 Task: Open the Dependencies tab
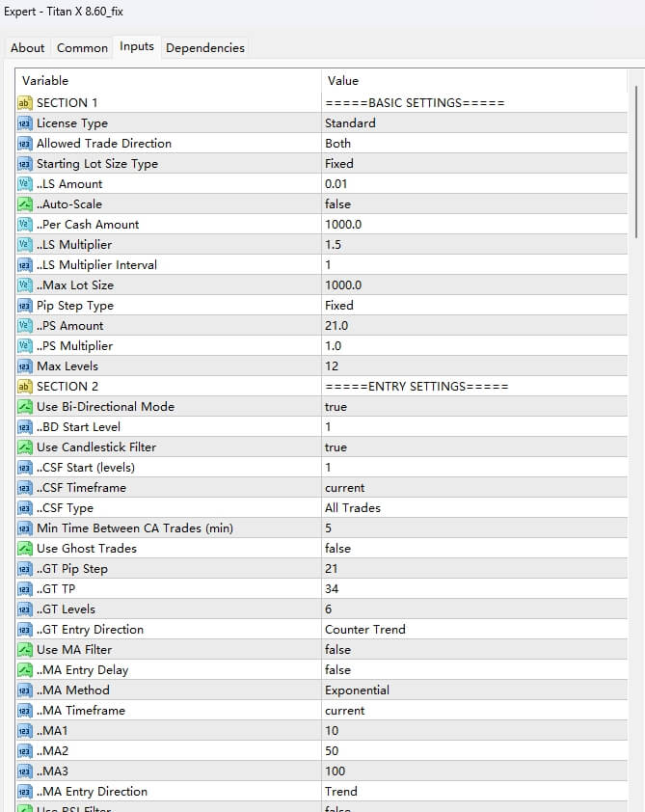[x=205, y=47]
